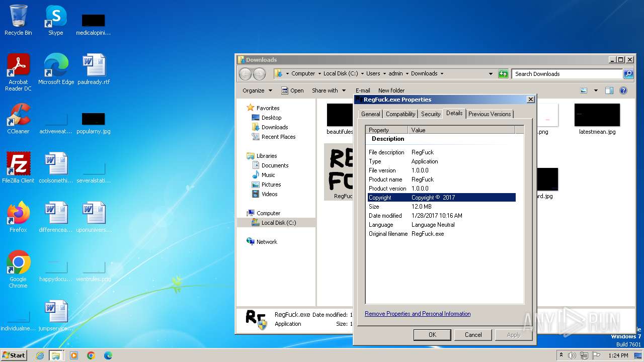644x362 pixels.
Task: Select the Original filename property row
Action: click(442, 234)
